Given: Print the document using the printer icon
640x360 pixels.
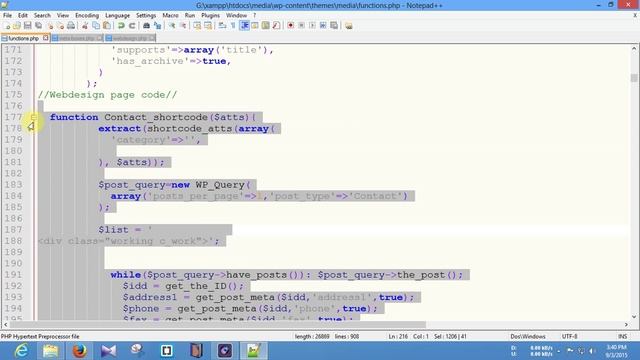Looking at the screenshot, I should [x=71, y=26].
